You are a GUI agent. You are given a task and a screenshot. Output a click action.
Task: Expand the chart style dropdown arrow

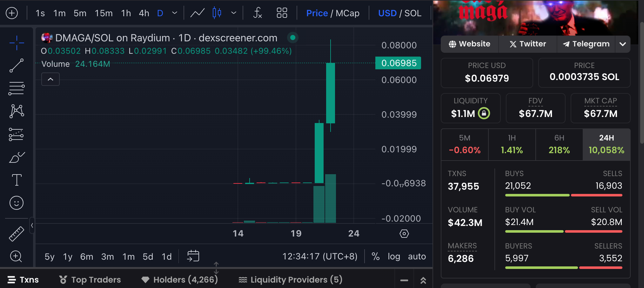[234, 13]
